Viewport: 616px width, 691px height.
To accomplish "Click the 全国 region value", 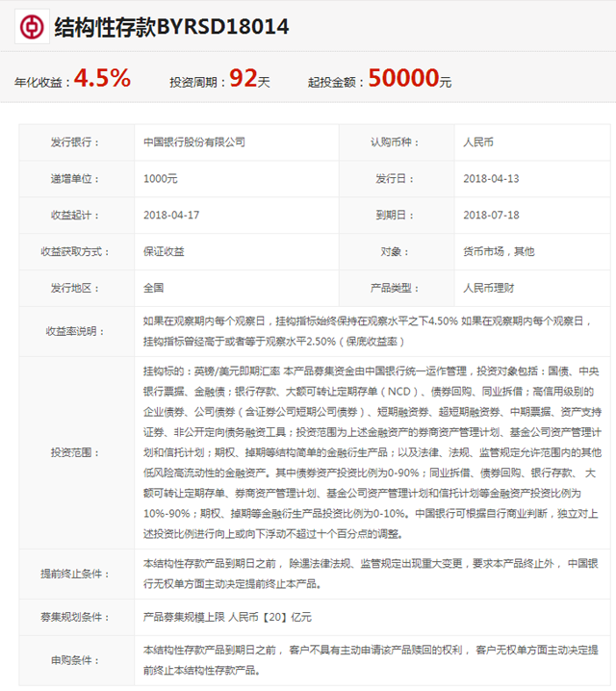I will [153, 288].
